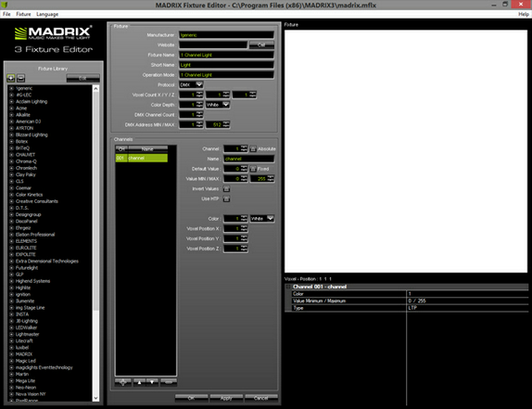Image resolution: width=532 pixels, height=409 pixels.
Task: Click Color Depth spinner arrows
Action: (x=199, y=105)
